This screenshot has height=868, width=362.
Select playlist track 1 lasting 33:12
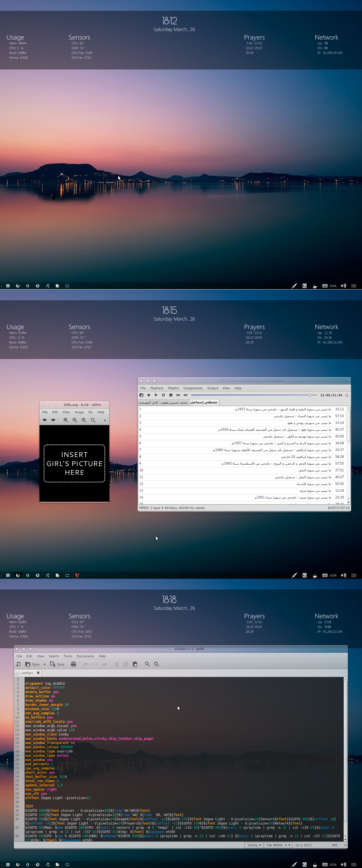coord(242,409)
